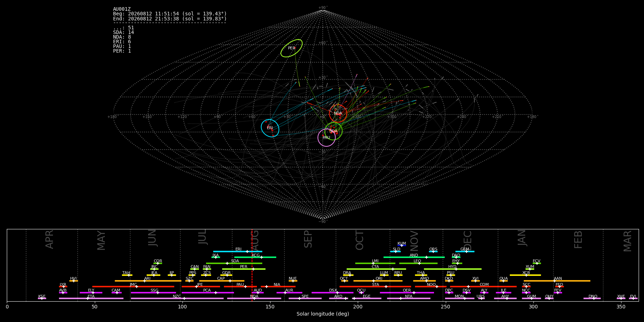Click the AU001Z station title text
Viewport: 644px width, 322px height.
(x=122, y=9)
